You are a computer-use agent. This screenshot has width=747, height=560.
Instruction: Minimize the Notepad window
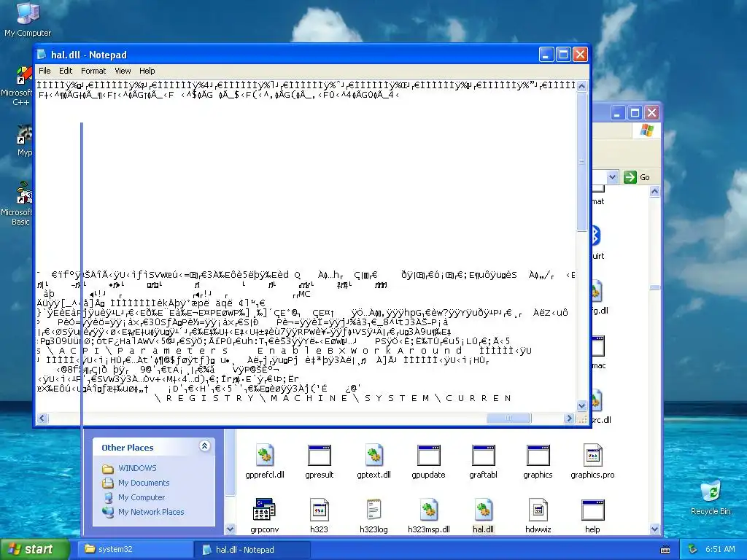(546, 55)
